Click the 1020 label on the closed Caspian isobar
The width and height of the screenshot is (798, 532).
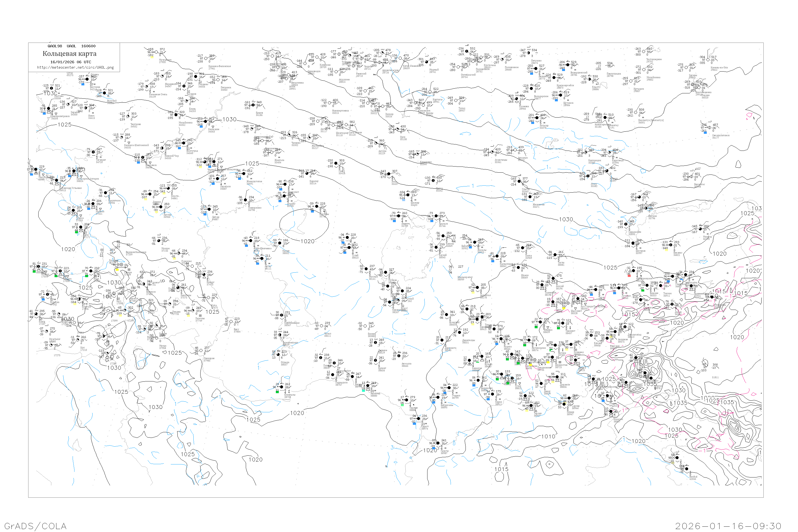(307, 241)
